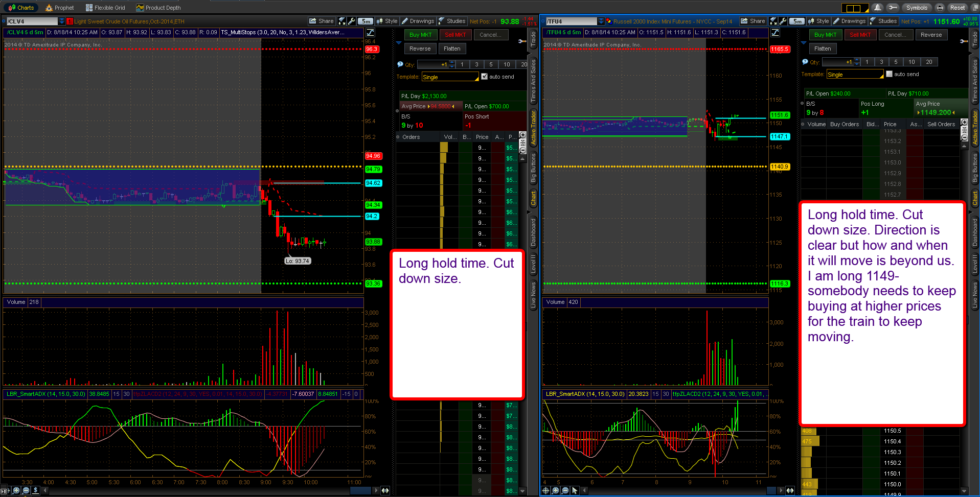Screen dimensions: 980x497
Task: Switch to the Flexible Grid tab
Action: click(105, 8)
